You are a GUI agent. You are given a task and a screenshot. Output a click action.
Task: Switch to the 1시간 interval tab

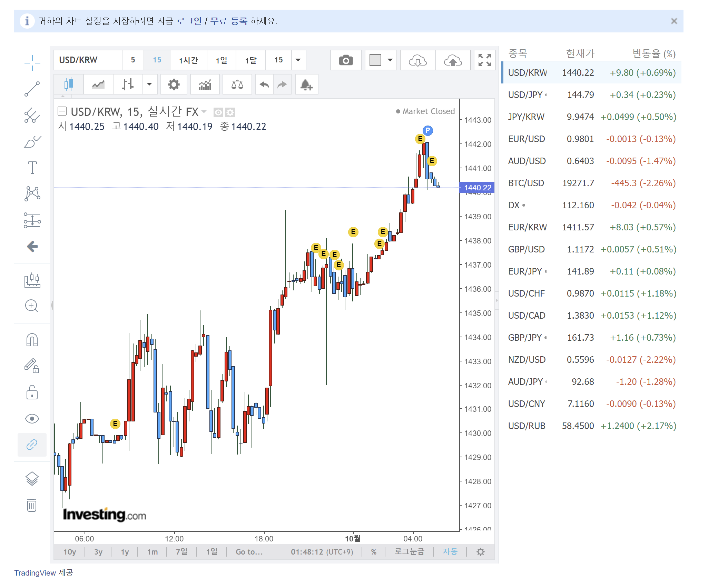(188, 60)
